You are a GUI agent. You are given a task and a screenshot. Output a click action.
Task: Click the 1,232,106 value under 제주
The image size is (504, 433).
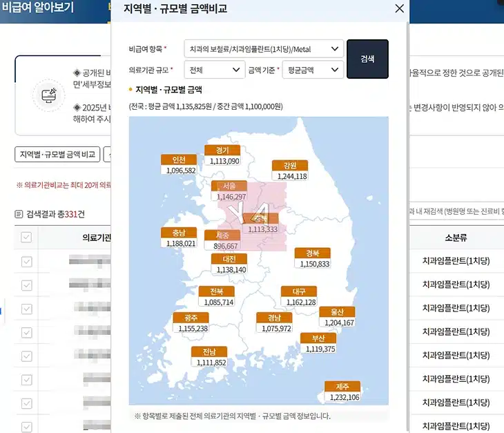(345, 397)
